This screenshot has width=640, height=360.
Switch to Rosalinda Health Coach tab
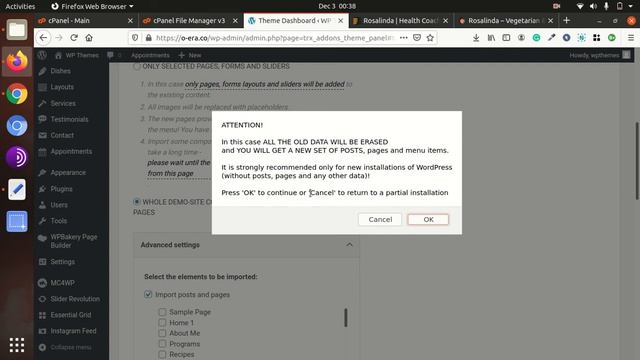click(x=400, y=20)
